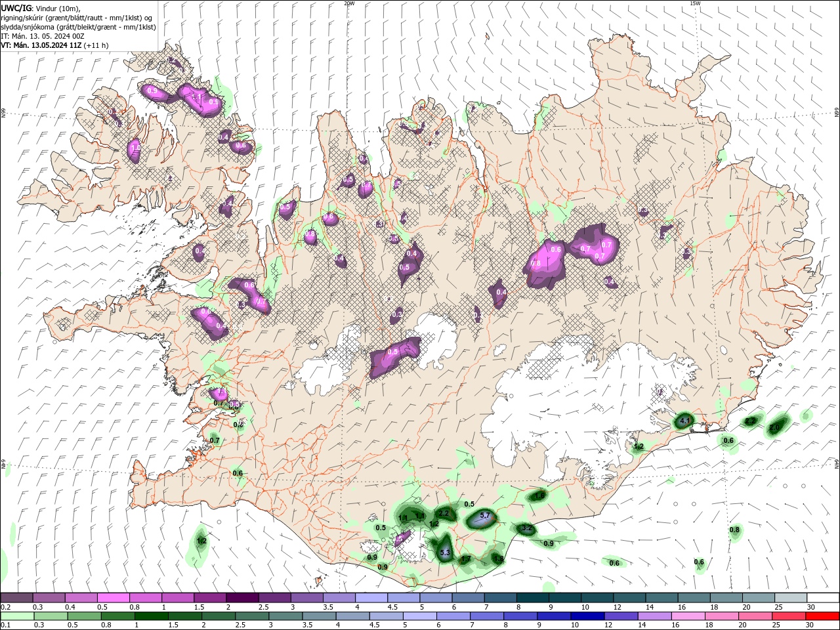
Task: Select valid time 'VT: Mán. 13.05.2024 11Z (+11 h)'
Action: pos(54,45)
